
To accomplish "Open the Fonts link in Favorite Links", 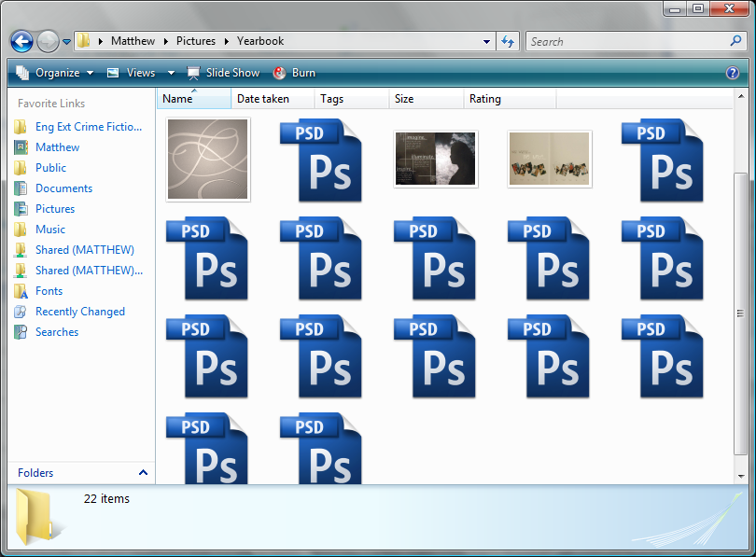I will coord(49,291).
